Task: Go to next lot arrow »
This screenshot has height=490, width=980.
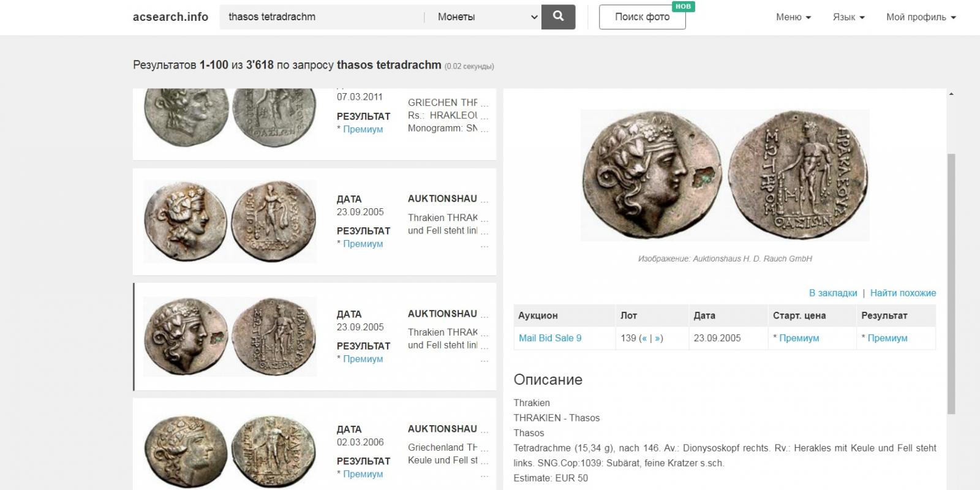Action: tap(657, 338)
